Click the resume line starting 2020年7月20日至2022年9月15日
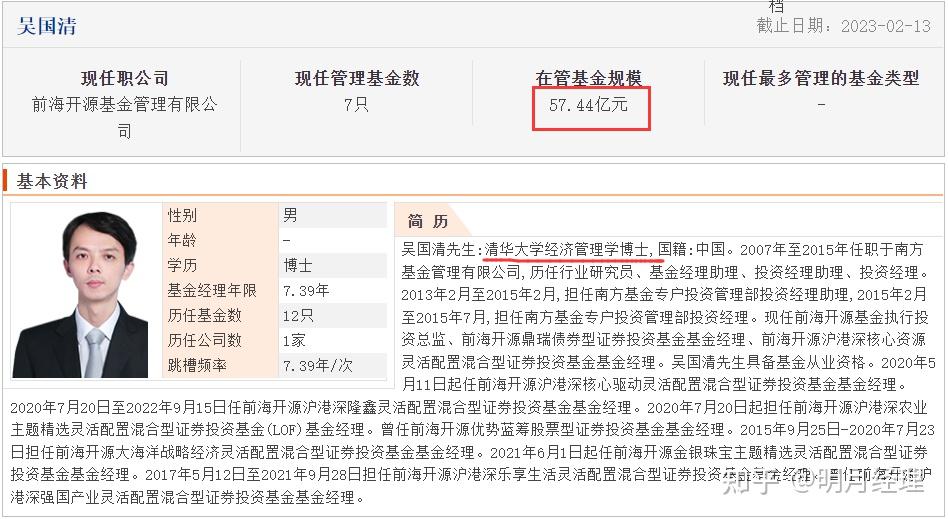Image resolution: width=948 pixels, height=519 pixels. click(469, 407)
